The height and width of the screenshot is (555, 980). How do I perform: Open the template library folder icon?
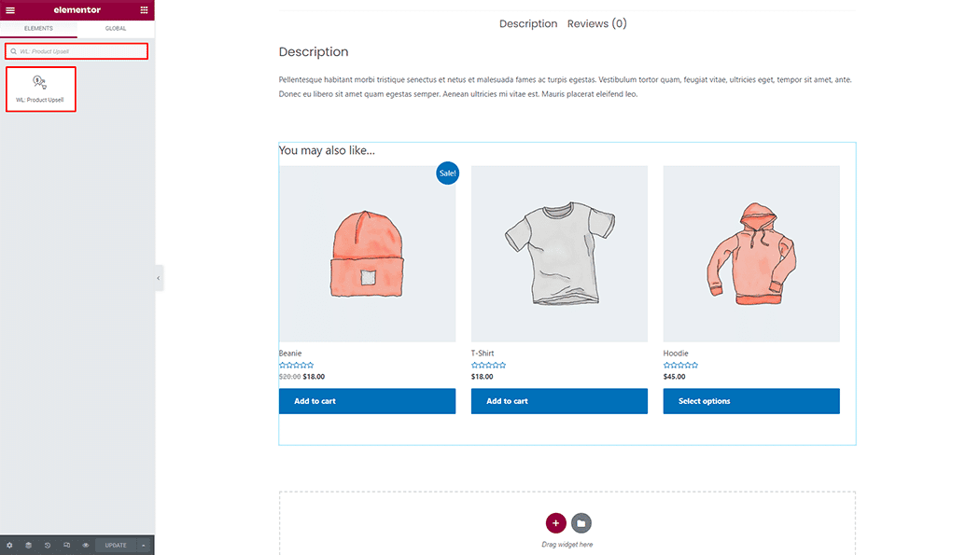pyautogui.click(x=581, y=524)
